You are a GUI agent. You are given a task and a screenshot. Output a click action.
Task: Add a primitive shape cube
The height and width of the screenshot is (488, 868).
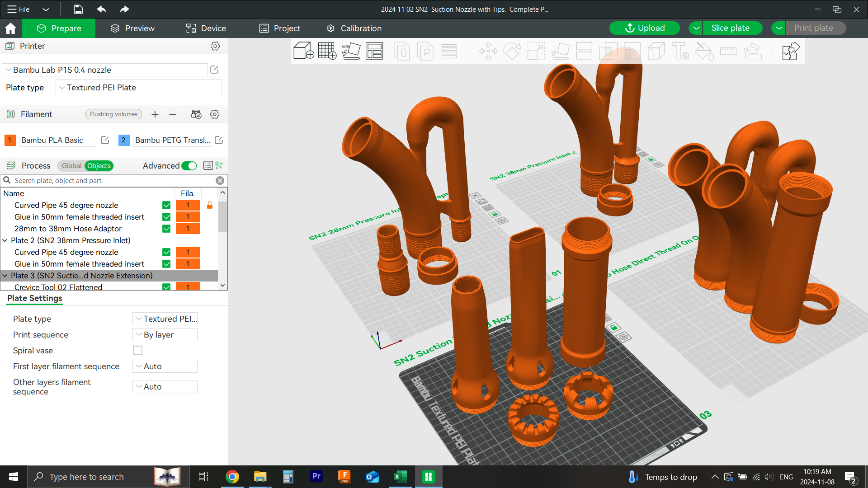coord(303,51)
